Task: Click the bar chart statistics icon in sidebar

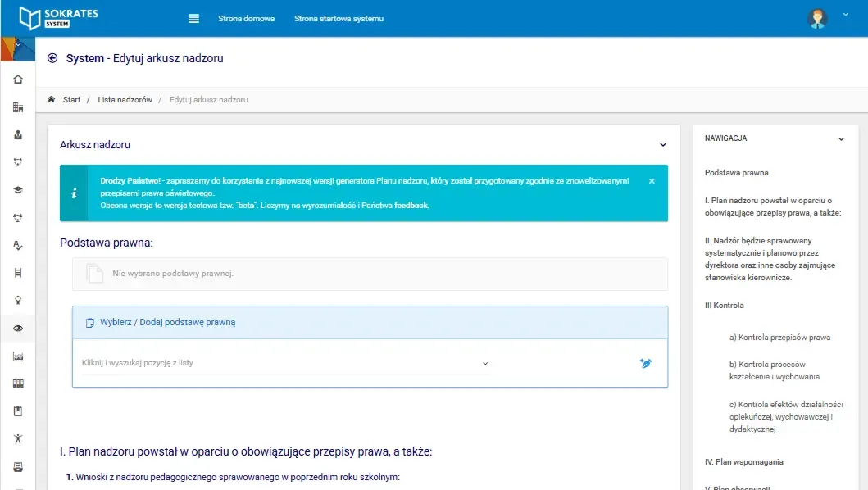Action: [x=18, y=356]
